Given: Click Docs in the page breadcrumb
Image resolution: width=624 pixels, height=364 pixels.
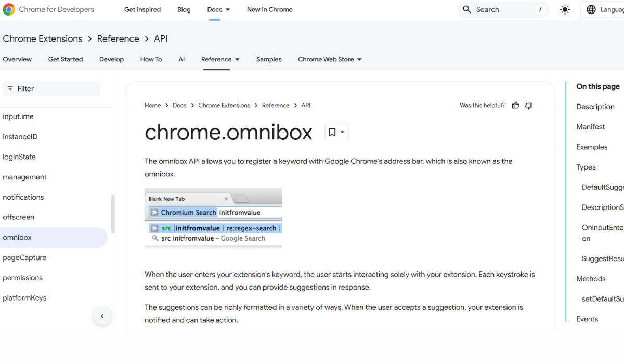Looking at the screenshot, I should (179, 105).
